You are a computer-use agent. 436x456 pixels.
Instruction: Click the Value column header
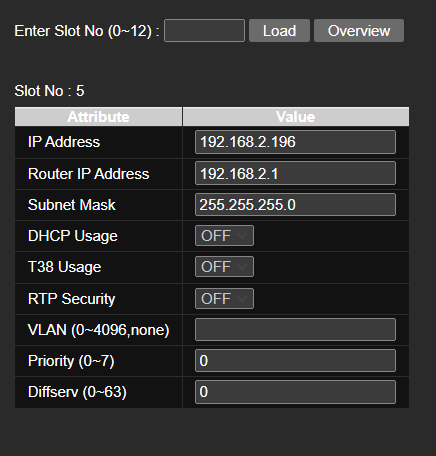296,117
